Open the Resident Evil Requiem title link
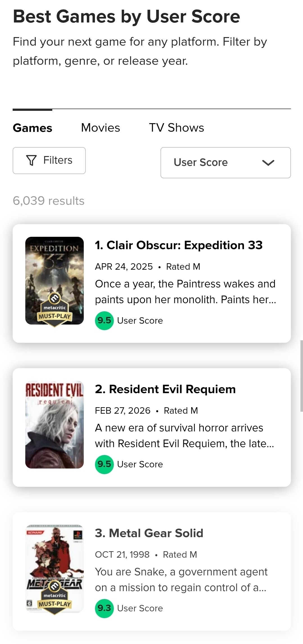This screenshot has width=303, height=644. tap(165, 389)
